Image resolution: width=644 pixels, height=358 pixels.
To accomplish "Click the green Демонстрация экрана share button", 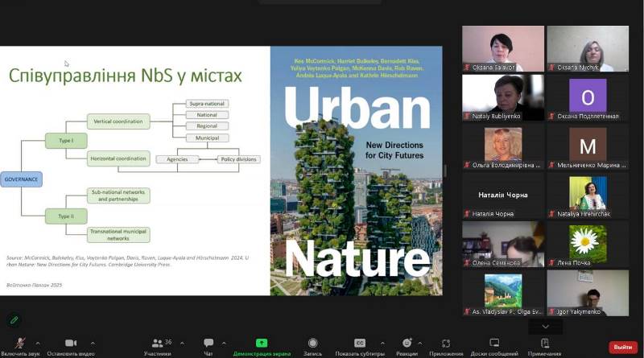I will 261,344.
